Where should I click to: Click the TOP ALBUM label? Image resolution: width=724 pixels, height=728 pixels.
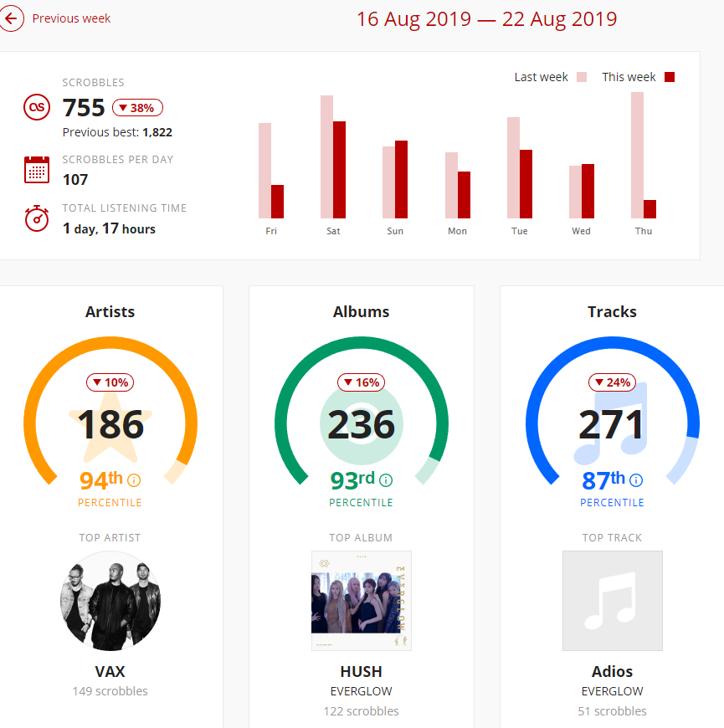(x=362, y=538)
